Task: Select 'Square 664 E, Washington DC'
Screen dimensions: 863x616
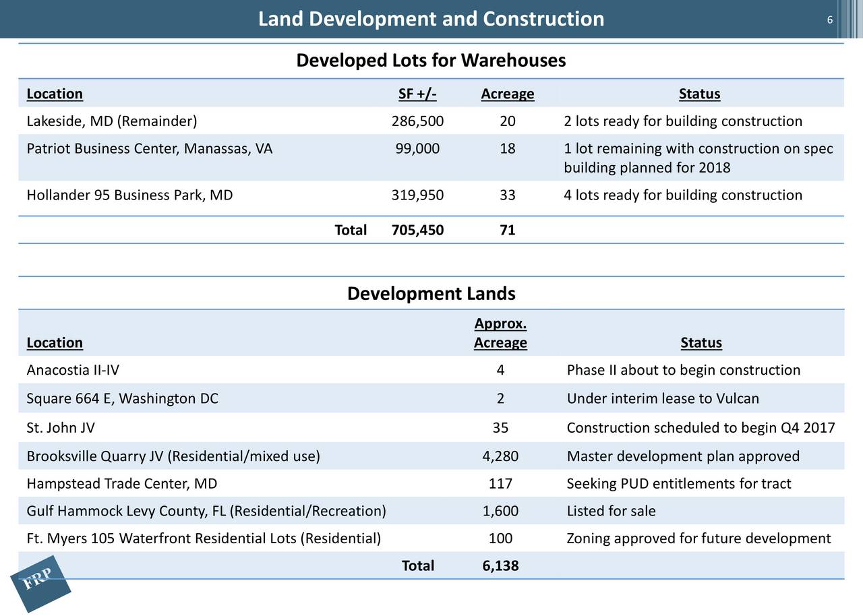Action: point(122,399)
